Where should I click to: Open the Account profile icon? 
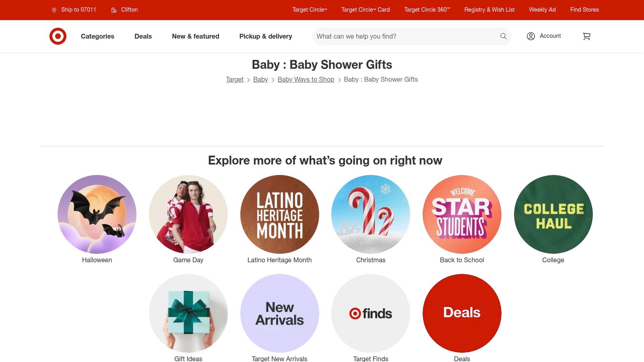(x=531, y=36)
